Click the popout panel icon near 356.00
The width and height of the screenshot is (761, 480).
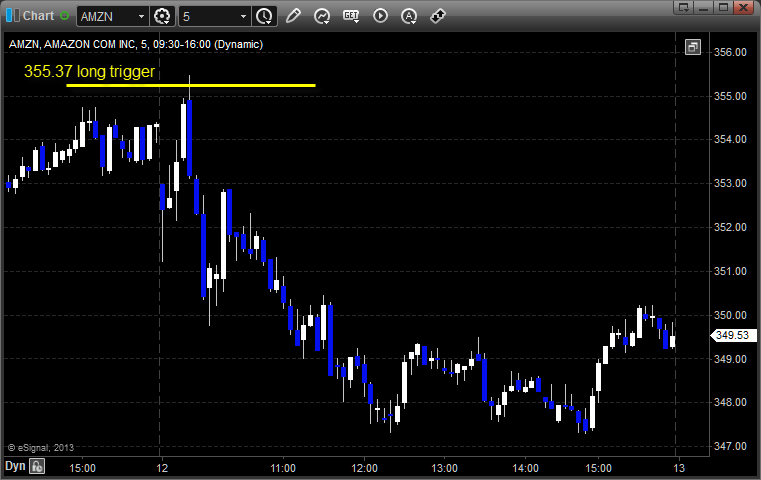pyautogui.click(x=693, y=47)
